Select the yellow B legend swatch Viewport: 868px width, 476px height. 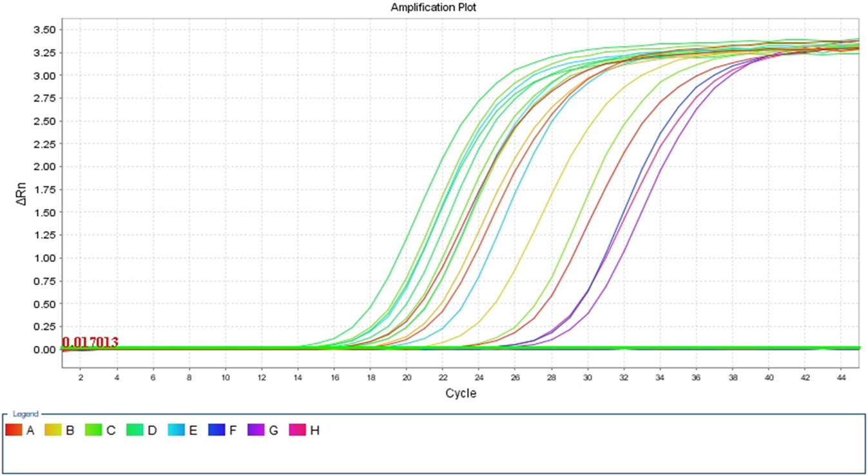click(x=53, y=430)
